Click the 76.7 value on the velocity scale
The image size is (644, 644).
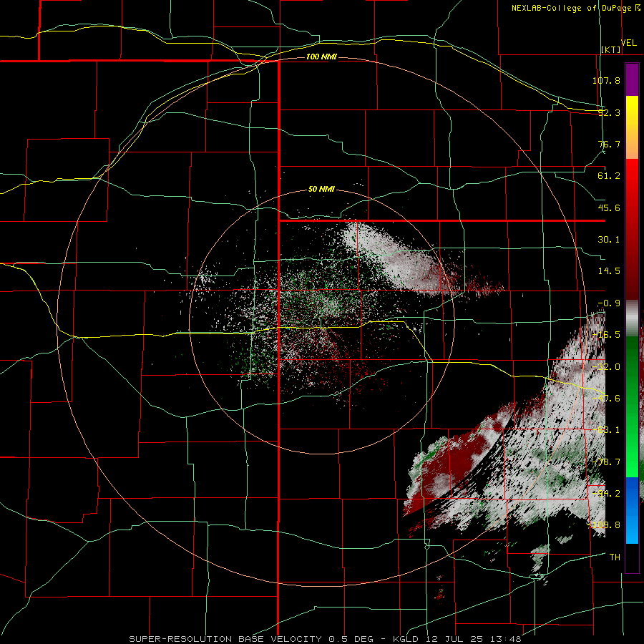(609, 144)
